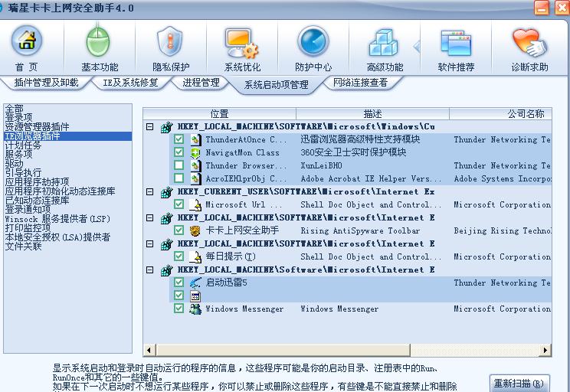This screenshot has height=392, width=570.
Task: Click registry icon above 每日提示 row
Action: click(x=166, y=243)
